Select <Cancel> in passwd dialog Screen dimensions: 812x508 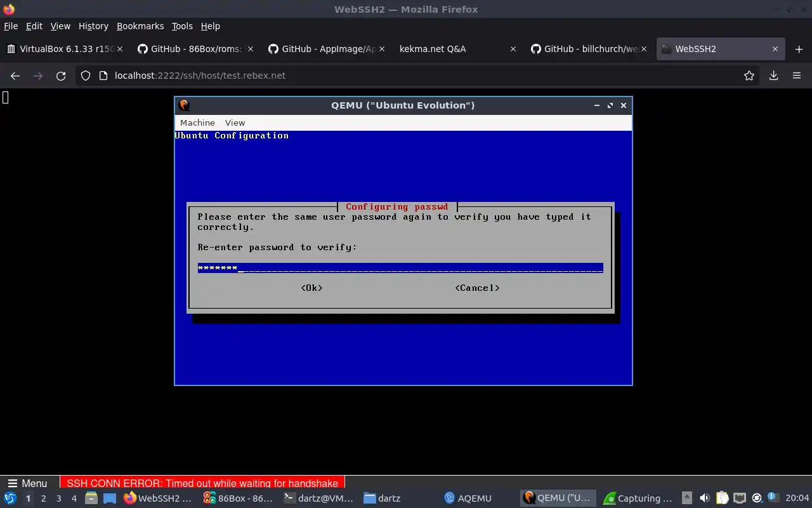[x=477, y=288]
